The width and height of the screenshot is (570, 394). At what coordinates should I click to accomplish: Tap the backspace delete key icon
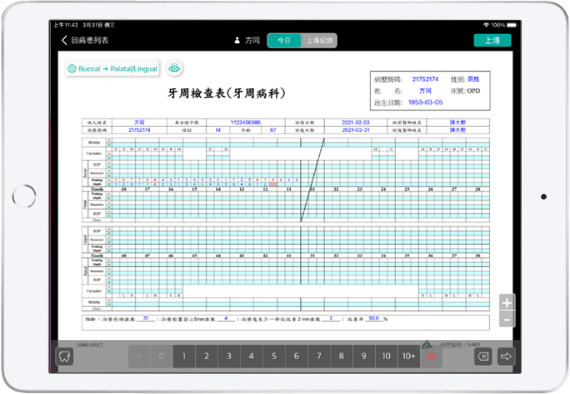click(483, 356)
